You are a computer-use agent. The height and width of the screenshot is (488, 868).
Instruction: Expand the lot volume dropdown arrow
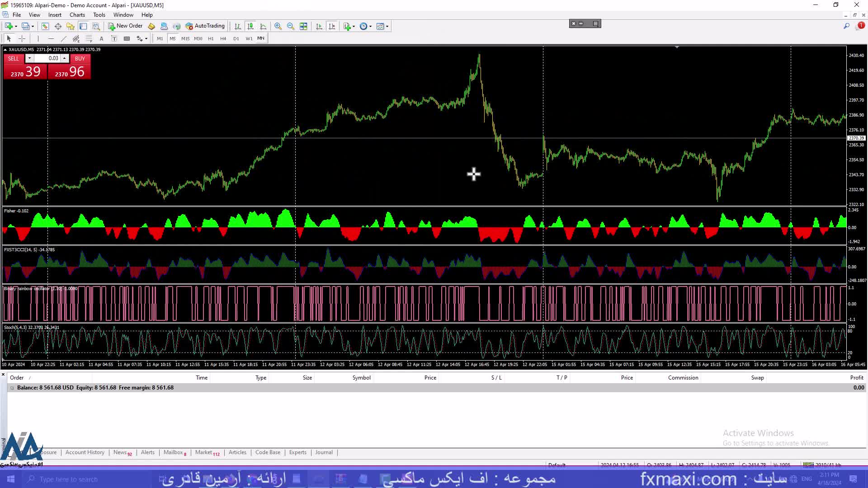29,58
